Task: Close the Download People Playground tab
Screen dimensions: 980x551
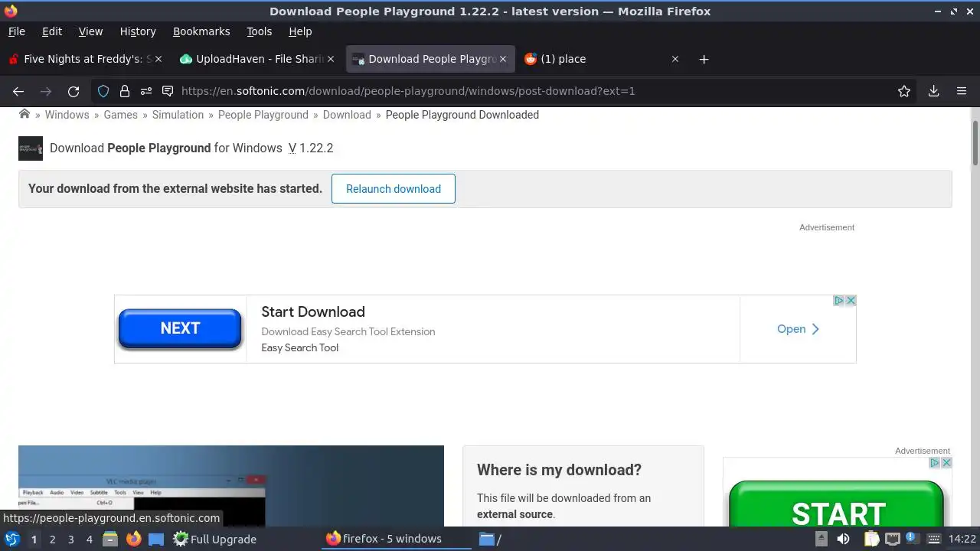Action: (x=503, y=59)
